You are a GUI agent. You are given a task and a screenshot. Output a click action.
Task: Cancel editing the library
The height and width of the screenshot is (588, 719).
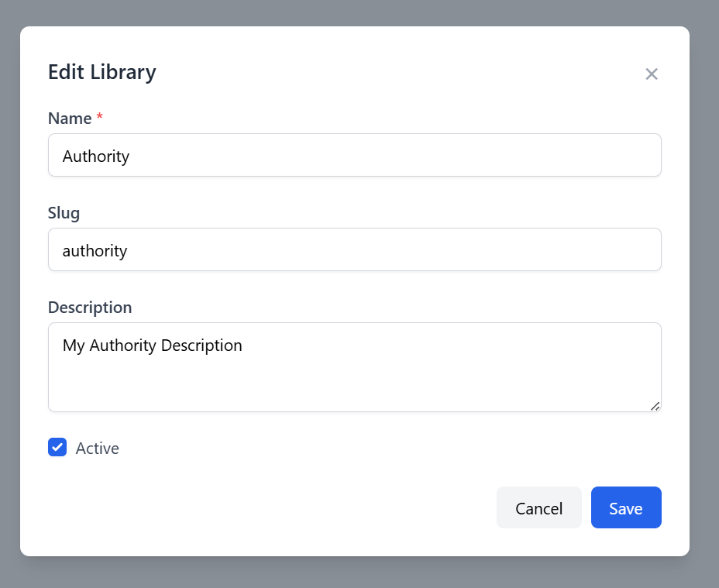[x=538, y=508]
